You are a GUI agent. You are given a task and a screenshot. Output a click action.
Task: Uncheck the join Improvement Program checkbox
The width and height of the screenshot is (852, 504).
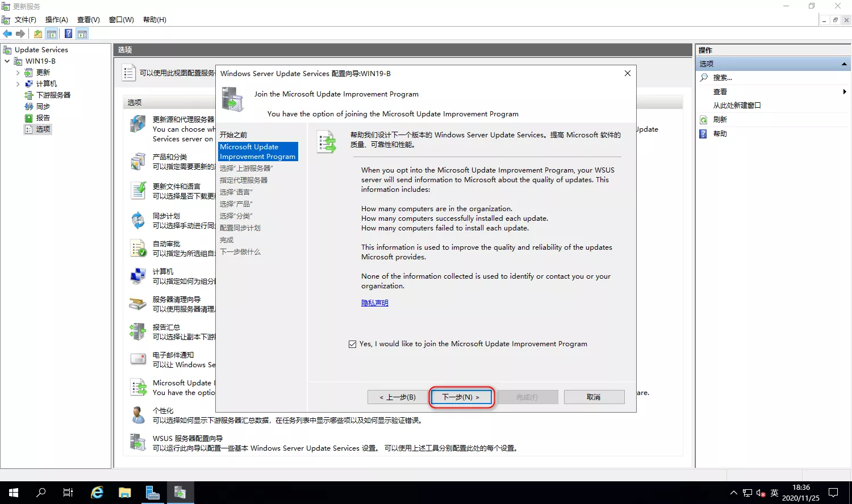tap(353, 344)
